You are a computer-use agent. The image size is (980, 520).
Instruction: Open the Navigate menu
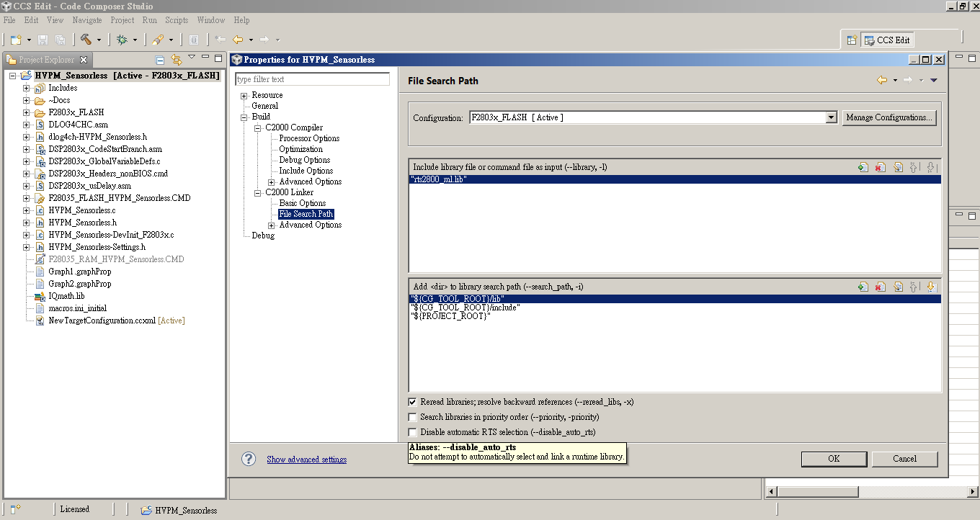click(x=86, y=20)
